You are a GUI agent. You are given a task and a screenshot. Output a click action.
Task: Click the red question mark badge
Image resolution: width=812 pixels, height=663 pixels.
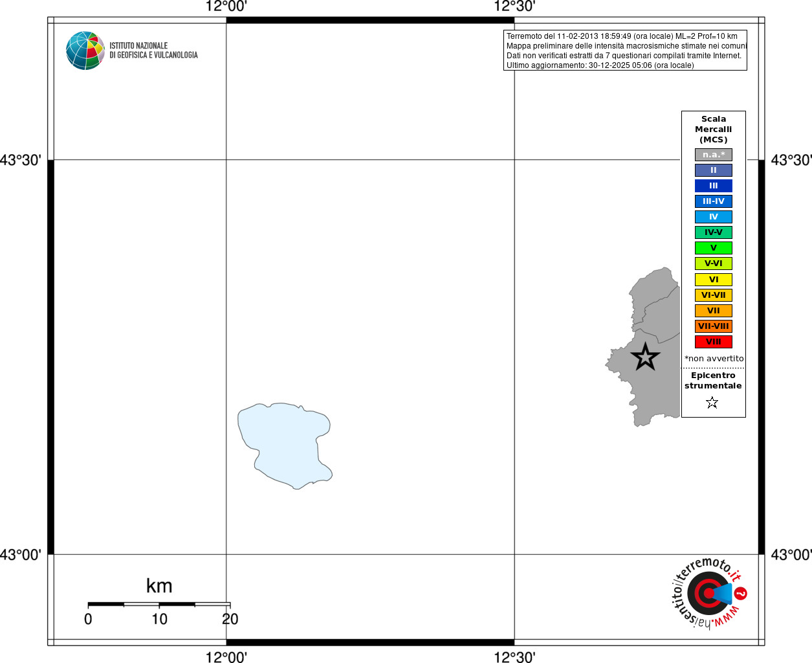(741, 593)
